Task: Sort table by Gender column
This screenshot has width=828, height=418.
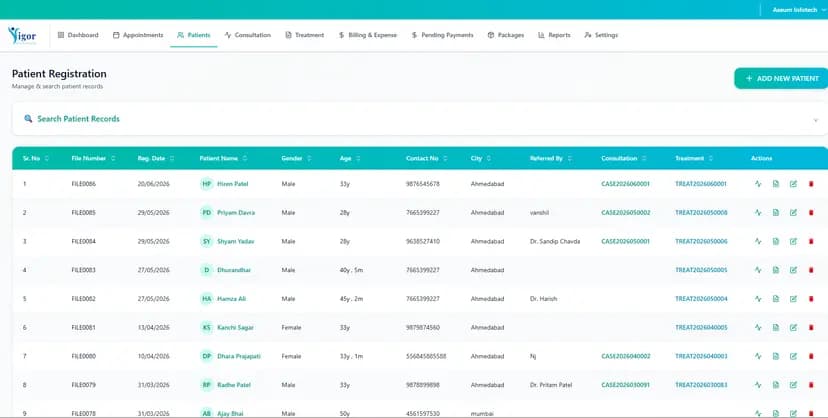Action: (309, 158)
